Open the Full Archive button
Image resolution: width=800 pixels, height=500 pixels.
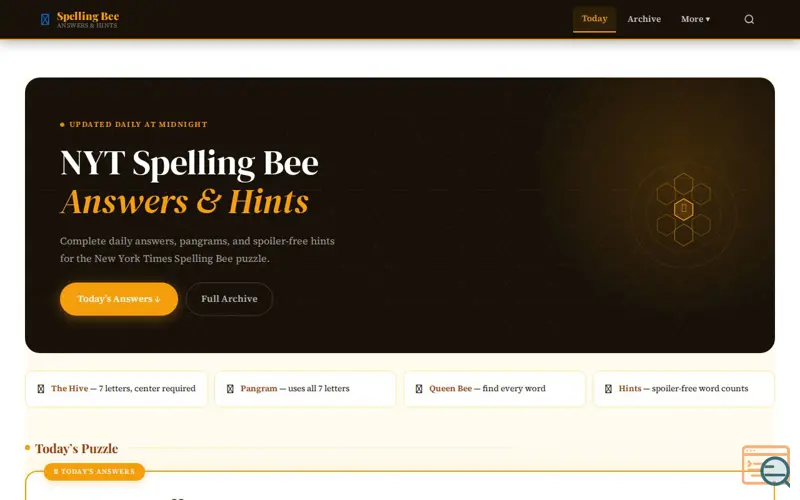tap(229, 299)
